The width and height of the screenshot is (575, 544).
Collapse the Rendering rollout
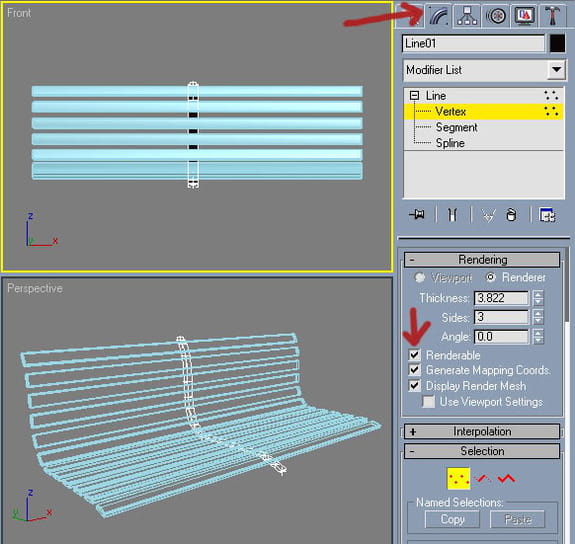click(x=482, y=260)
